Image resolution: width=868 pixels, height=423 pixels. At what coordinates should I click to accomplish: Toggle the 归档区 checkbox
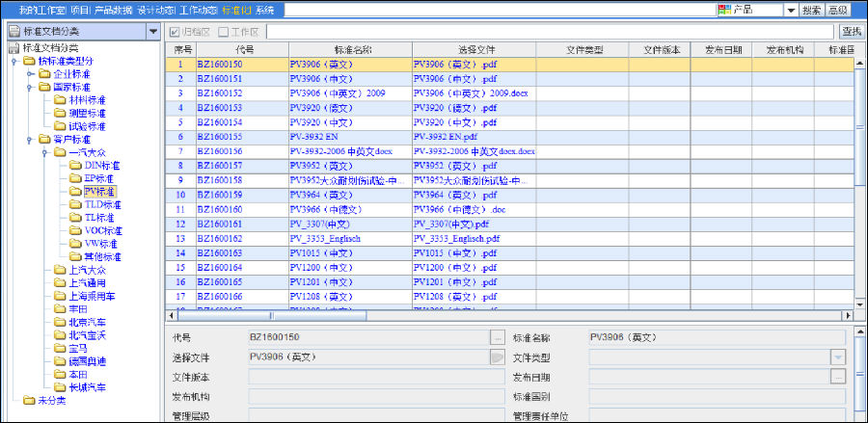[x=175, y=32]
